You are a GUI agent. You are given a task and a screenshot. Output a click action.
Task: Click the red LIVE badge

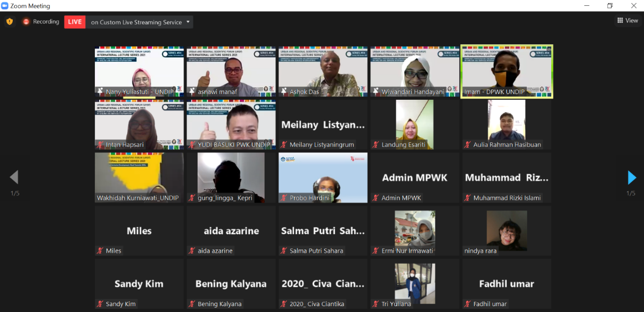pos(75,22)
